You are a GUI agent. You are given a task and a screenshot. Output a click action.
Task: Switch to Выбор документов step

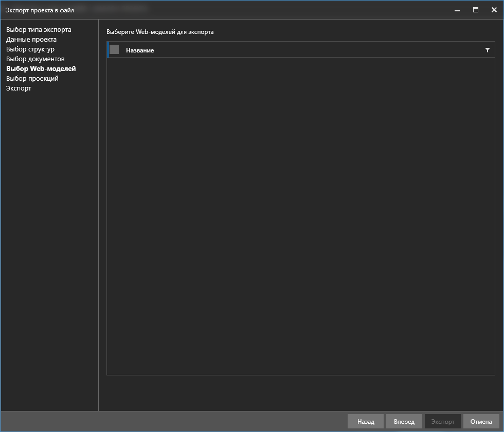(x=35, y=59)
